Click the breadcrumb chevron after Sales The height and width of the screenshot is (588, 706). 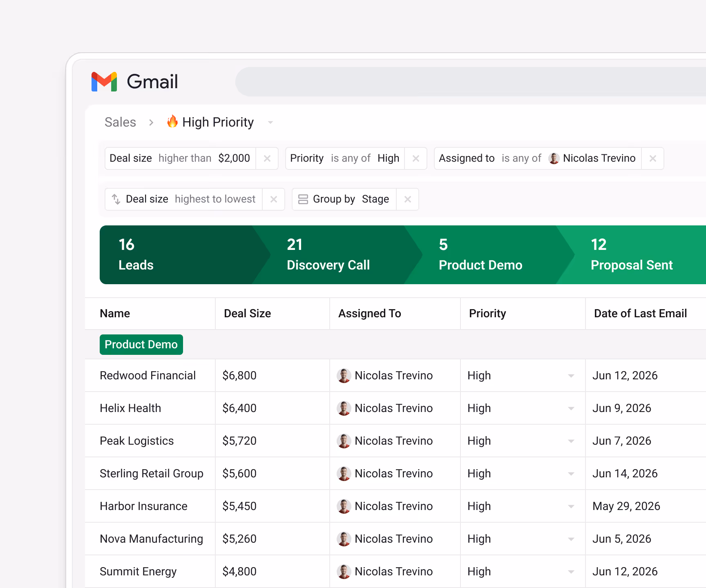pos(151,122)
